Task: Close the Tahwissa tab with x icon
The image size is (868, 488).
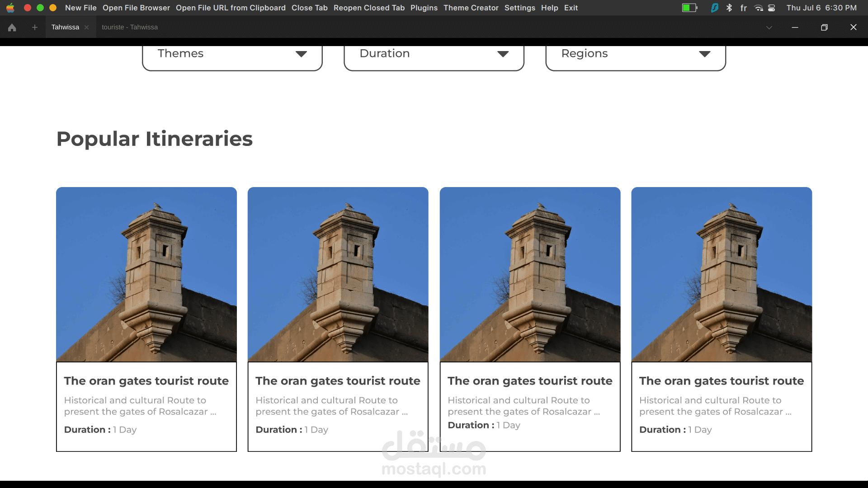Action: point(86,28)
